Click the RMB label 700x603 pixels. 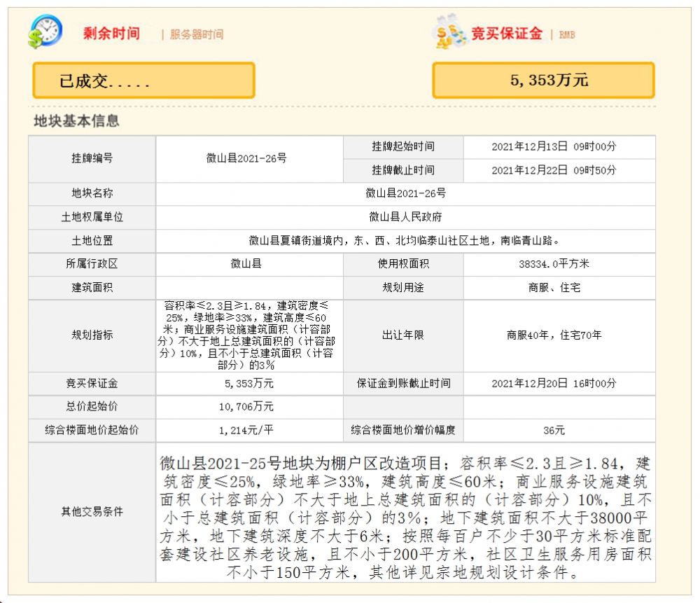567,35
